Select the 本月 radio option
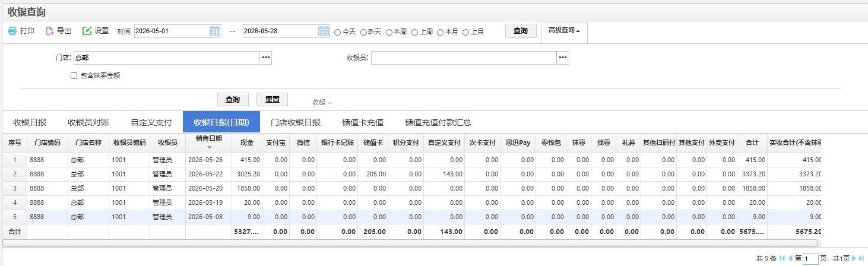The height and width of the screenshot is (266, 868). pyautogui.click(x=441, y=32)
